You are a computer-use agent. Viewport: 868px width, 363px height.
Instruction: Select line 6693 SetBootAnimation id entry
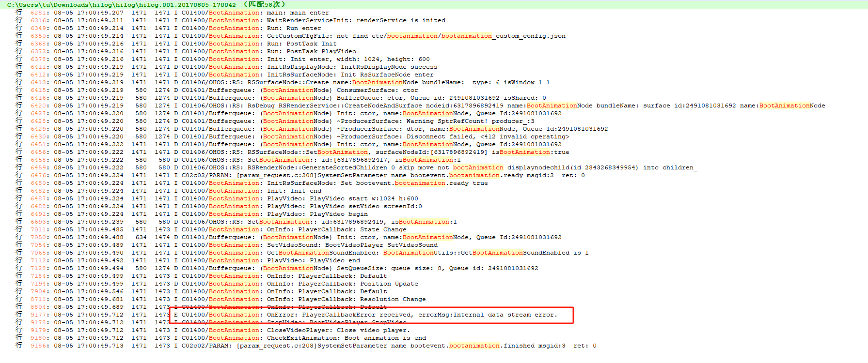click(x=236, y=222)
